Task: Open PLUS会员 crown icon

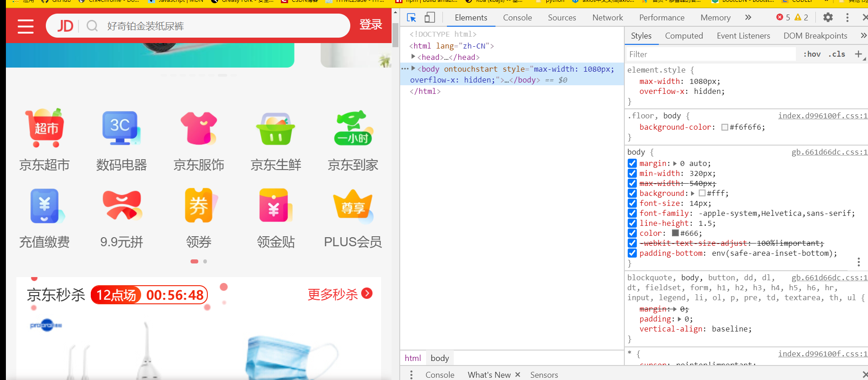Action: tap(353, 206)
